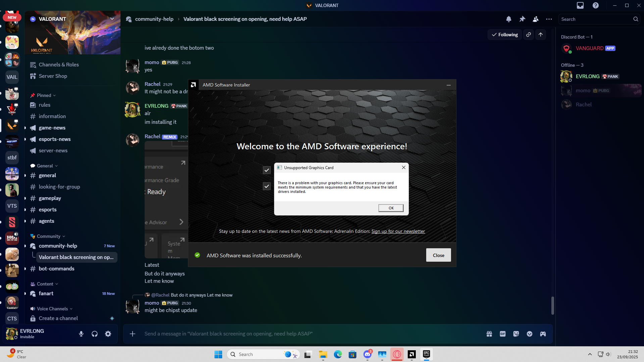Toggle the Following thread button

pyautogui.click(x=505, y=35)
